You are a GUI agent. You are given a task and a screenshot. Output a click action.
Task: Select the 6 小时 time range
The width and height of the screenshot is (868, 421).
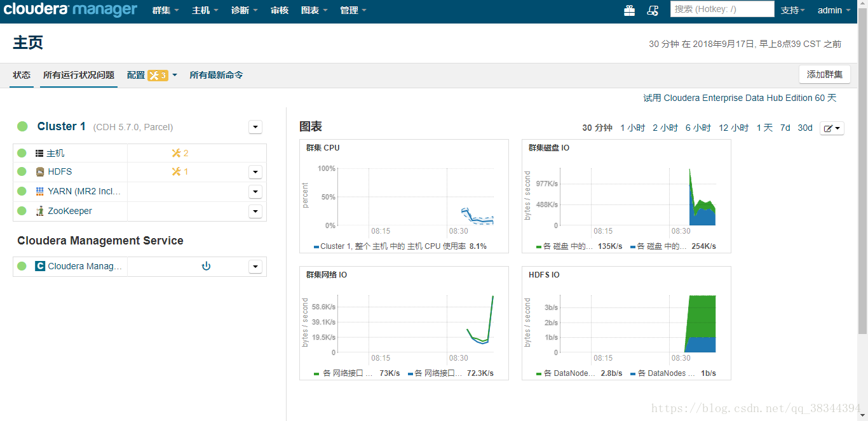coord(698,128)
